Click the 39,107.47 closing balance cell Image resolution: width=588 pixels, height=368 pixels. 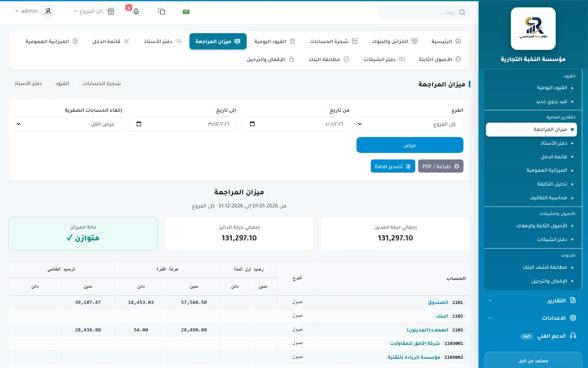[x=88, y=302]
